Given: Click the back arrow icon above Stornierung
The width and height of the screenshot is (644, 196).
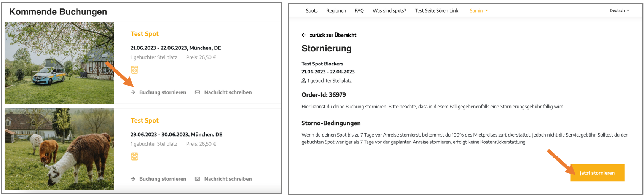Looking at the screenshot, I should pos(304,35).
